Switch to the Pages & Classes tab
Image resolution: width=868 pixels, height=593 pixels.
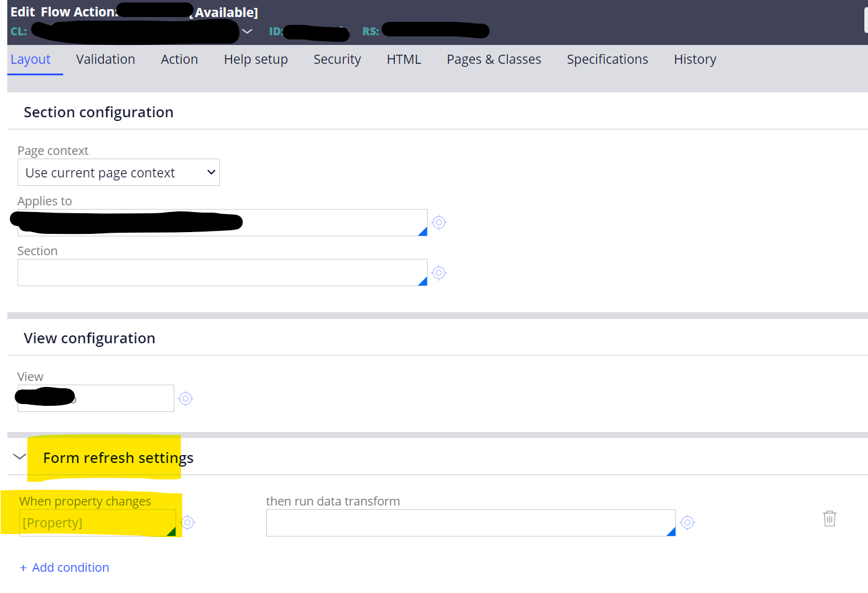pos(493,59)
